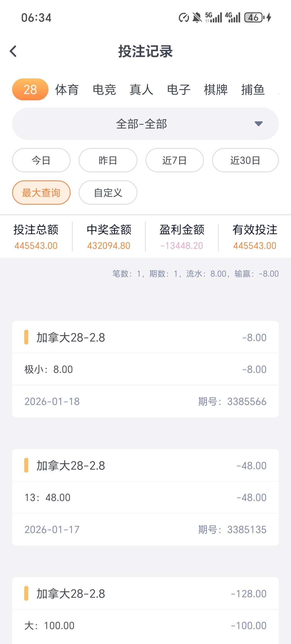The width and height of the screenshot is (291, 644).
Task: Choose the 近7日 date range
Action: coord(175,160)
